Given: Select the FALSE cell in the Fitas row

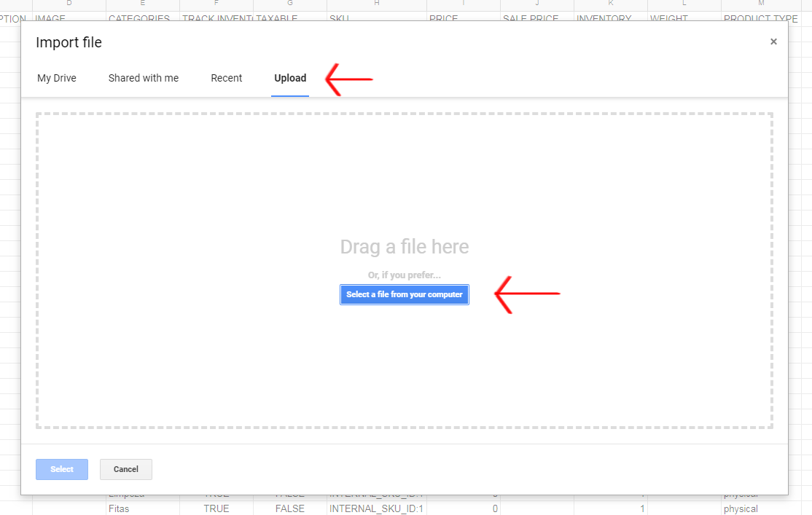Looking at the screenshot, I should pyautogui.click(x=290, y=508).
